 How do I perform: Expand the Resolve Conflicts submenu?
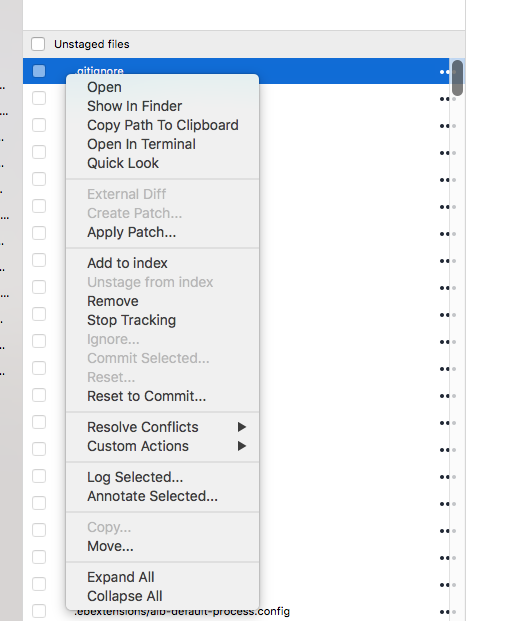tap(162, 427)
